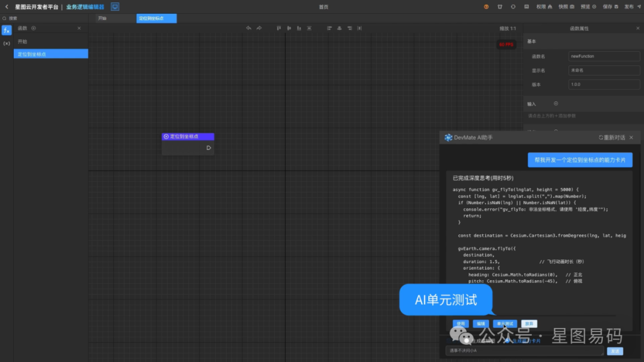Align nodes to horizontal center
Image resolution: width=644 pixels, height=362 pixels.
pyautogui.click(x=339, y=28)
